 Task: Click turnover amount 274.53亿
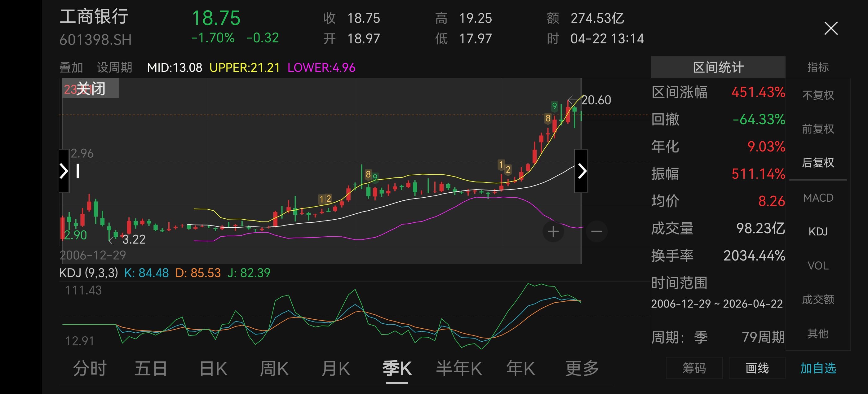click(597, 18)
